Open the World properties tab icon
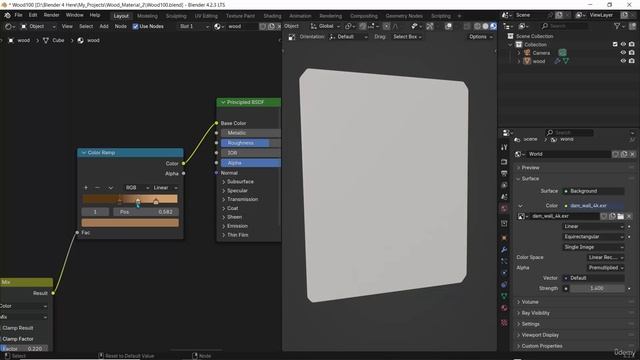 pos(504,209)
